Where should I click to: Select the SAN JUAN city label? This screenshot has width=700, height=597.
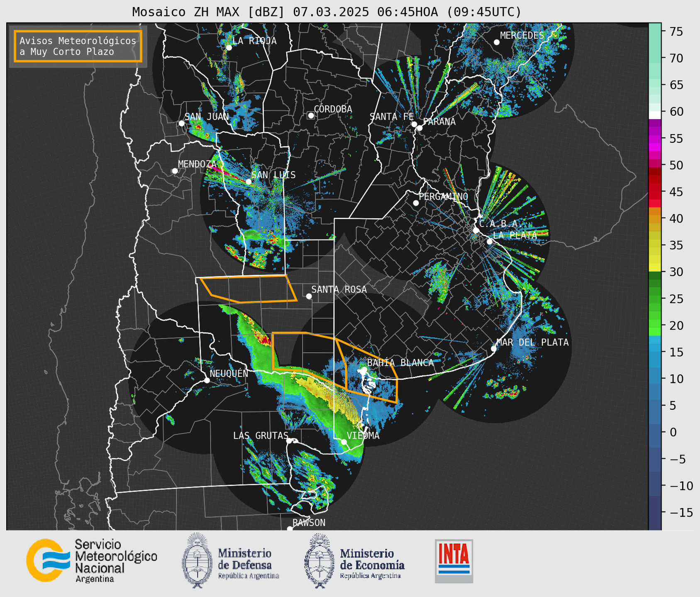[x=207, y=117]
